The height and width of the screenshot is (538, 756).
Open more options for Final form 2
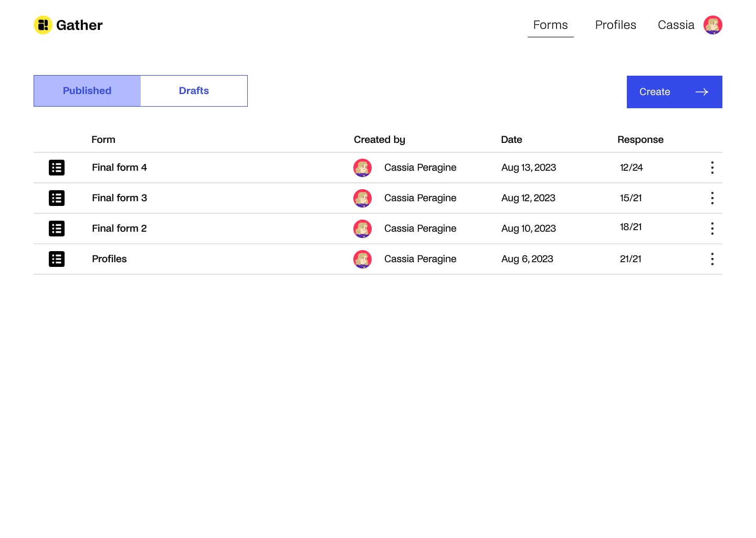pos(712,229)
